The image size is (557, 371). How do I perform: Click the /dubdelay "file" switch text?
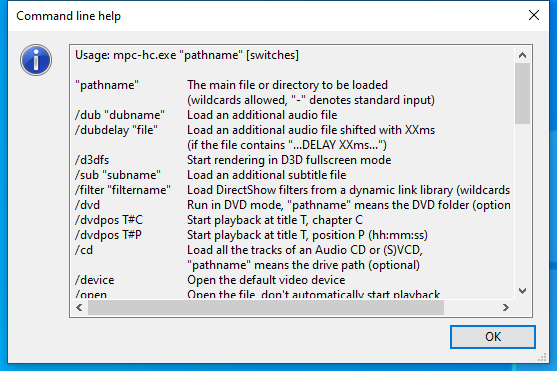click(116, 130)
